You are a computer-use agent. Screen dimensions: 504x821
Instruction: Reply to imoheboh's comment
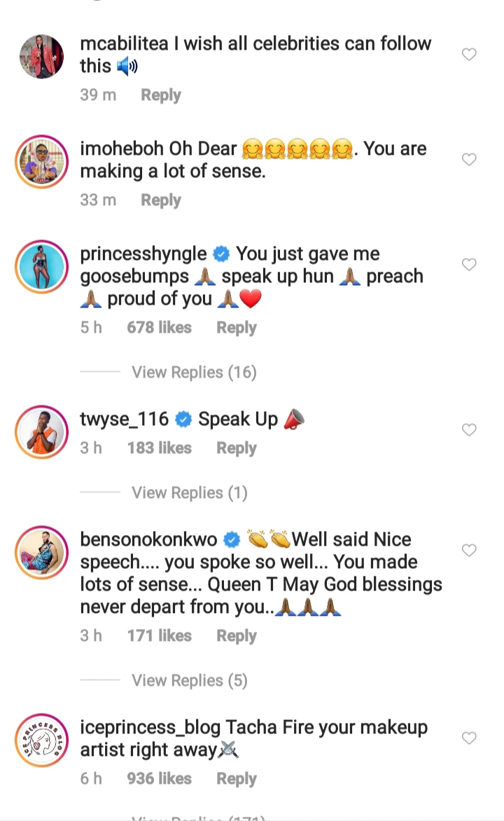tap(161, 200)
